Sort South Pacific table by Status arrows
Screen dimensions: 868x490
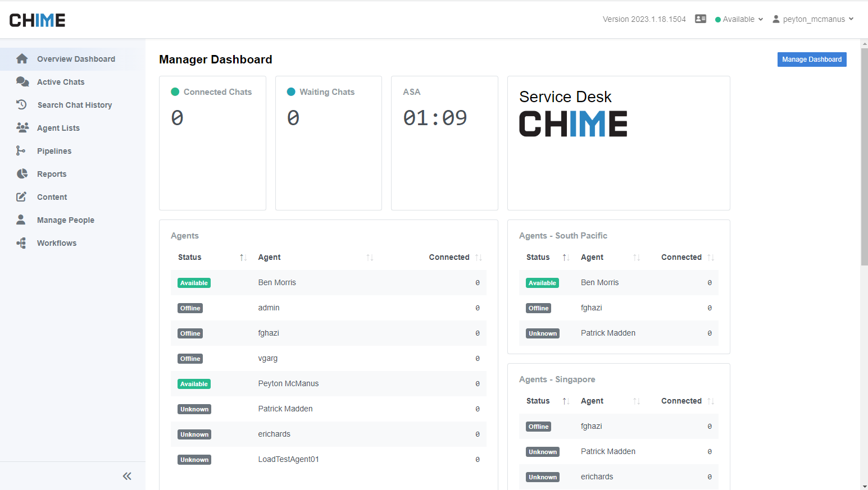coord(566,258)
